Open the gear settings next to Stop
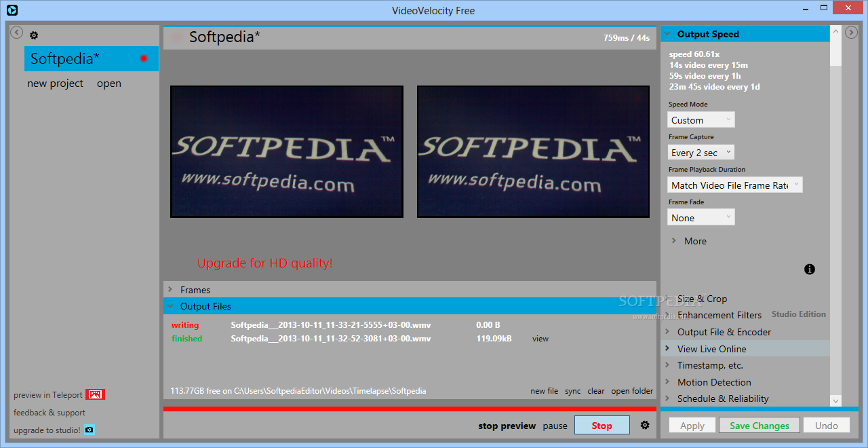The height and width of the screenshot is (448, 868). [645, 425]
